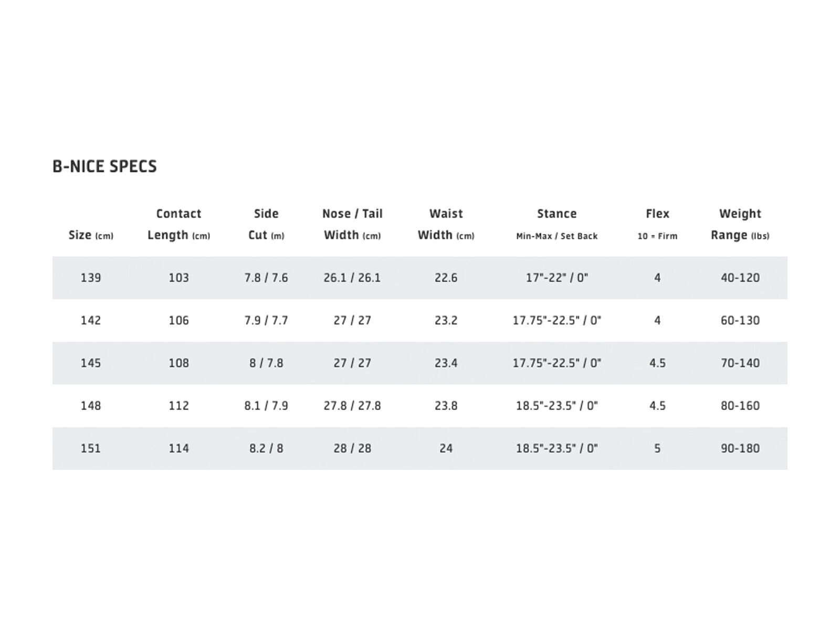Select the Stance column header

pyautogui.click(x=556, y=224)
